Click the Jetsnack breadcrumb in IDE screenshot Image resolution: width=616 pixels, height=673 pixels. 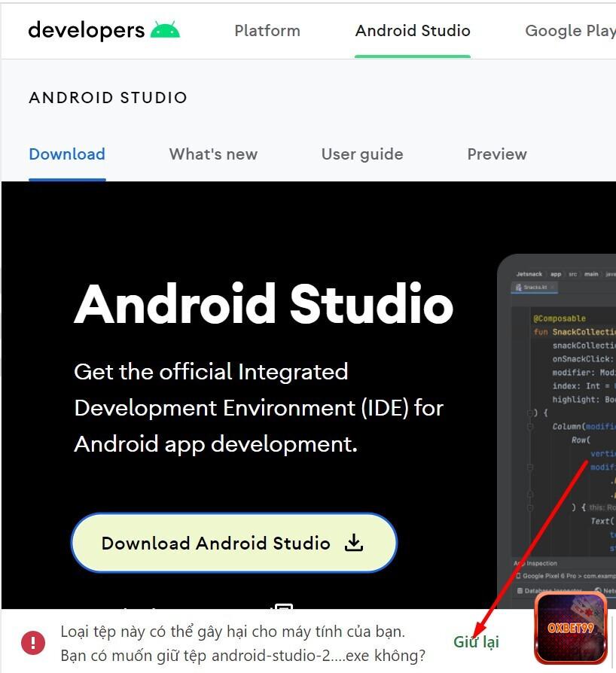tap(530, 275)
